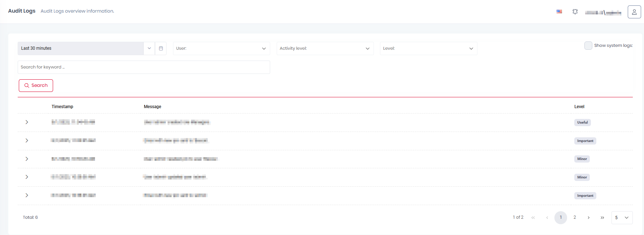The image size is (644, 235).
Task: Expand the first log row with Useful level
Action: click(27, 122)
